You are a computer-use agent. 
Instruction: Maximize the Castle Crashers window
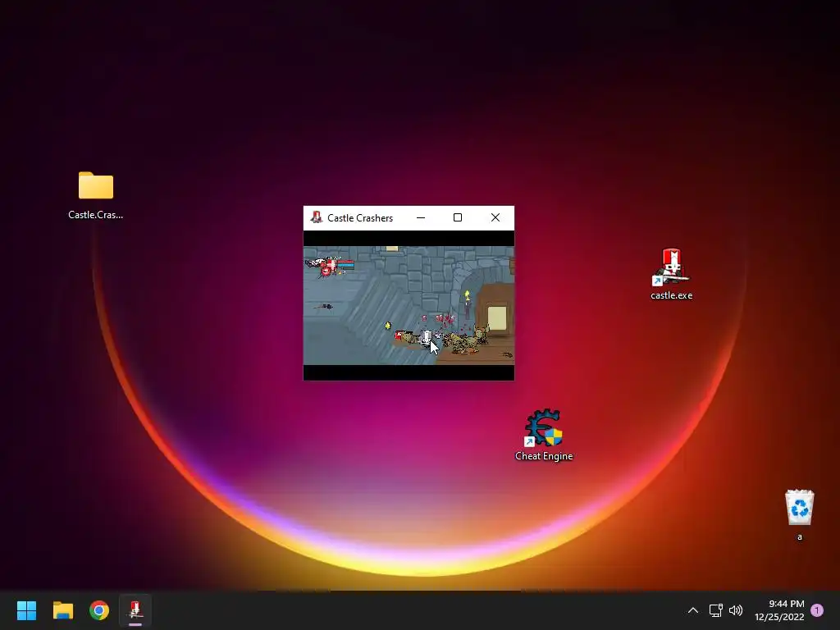point(458,217)
